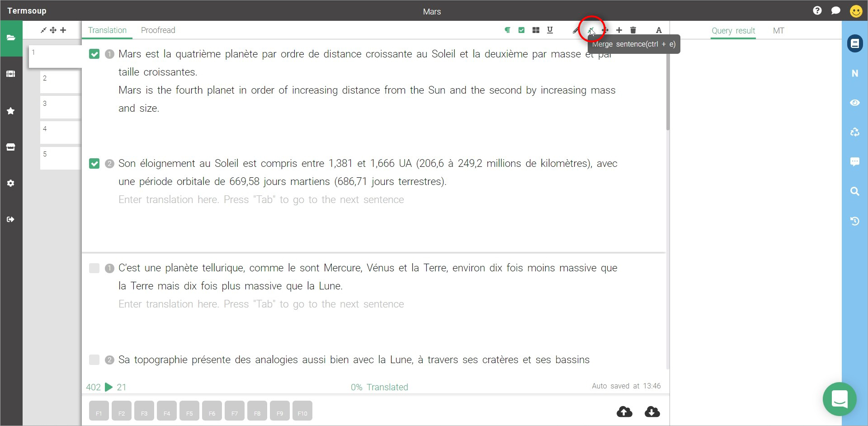Toggle paragraph marks pilcrow icon
The height and width of the screenshot is (426, 868).
tap(508, 30)
